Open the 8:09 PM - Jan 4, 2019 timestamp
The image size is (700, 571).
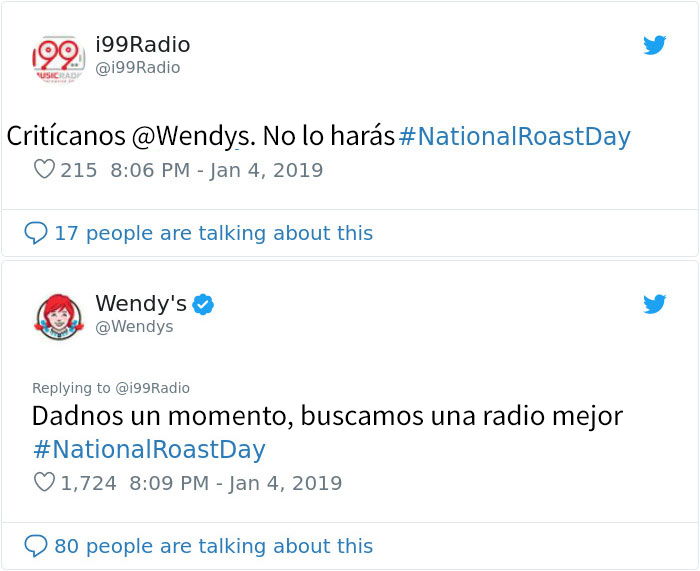point(236,483)
